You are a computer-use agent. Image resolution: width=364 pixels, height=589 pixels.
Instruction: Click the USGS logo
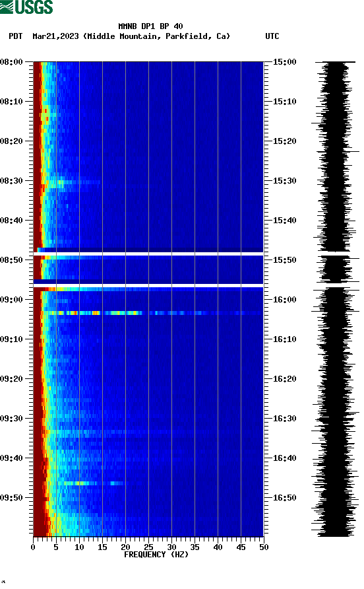(26, 7)
